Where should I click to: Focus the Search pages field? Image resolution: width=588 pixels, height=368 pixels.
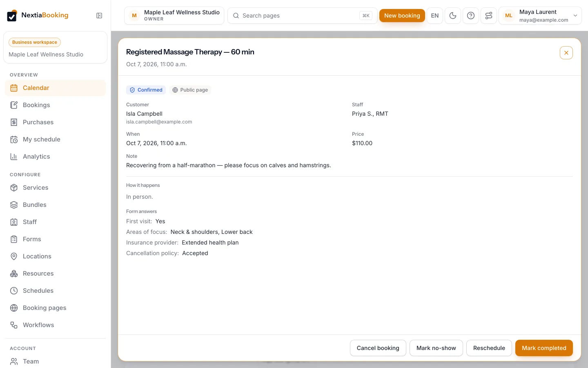(x=303, y=16)
